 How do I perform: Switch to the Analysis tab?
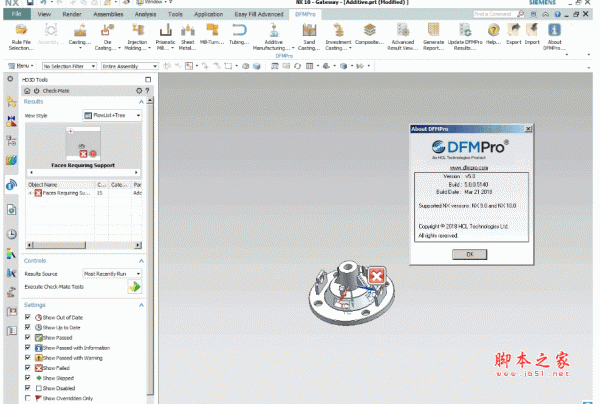click(145, 14)
